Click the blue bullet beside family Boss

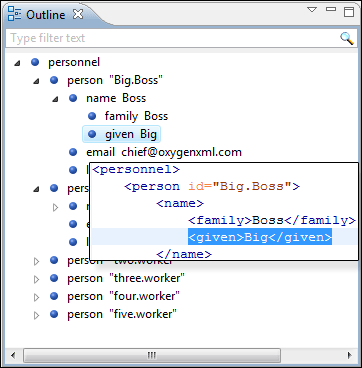[92, 116]
